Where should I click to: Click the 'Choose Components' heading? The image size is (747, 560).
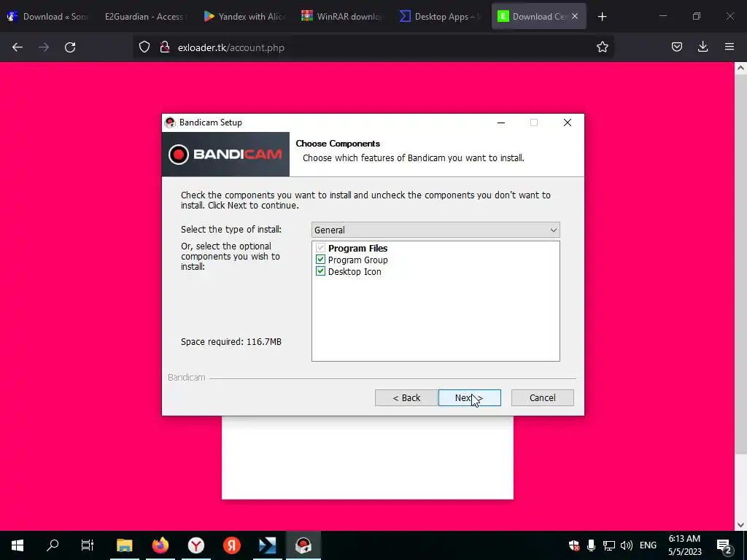(338, 144)
